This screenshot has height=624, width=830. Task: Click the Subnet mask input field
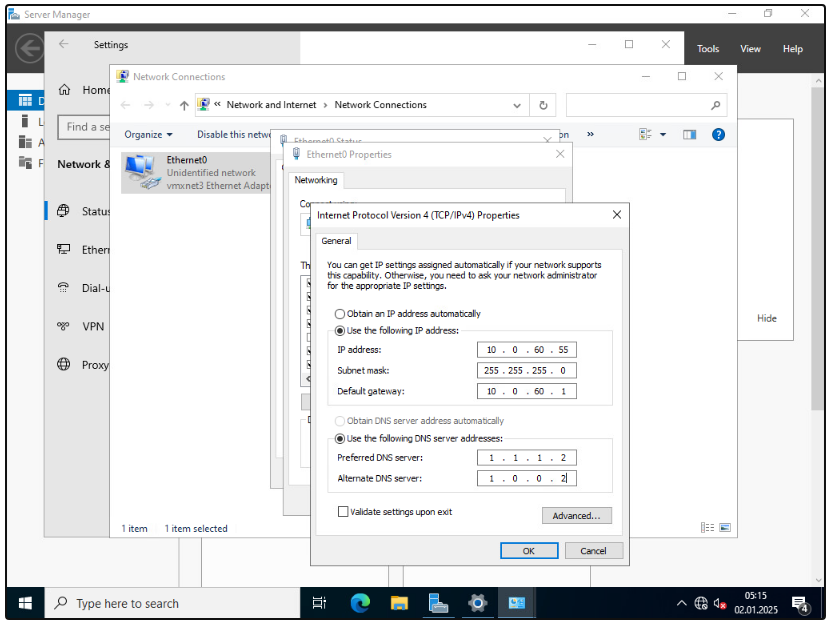point(527,370)
